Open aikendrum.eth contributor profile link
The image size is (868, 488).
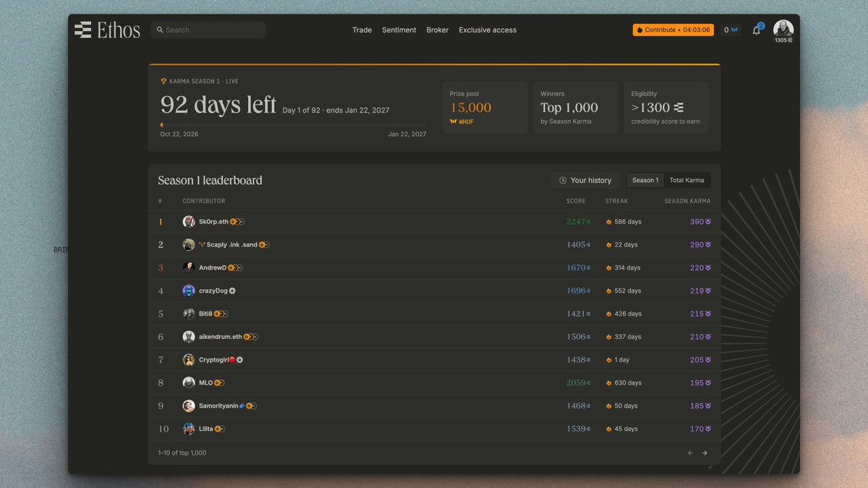pyautogui.click(x=221, y=337)
